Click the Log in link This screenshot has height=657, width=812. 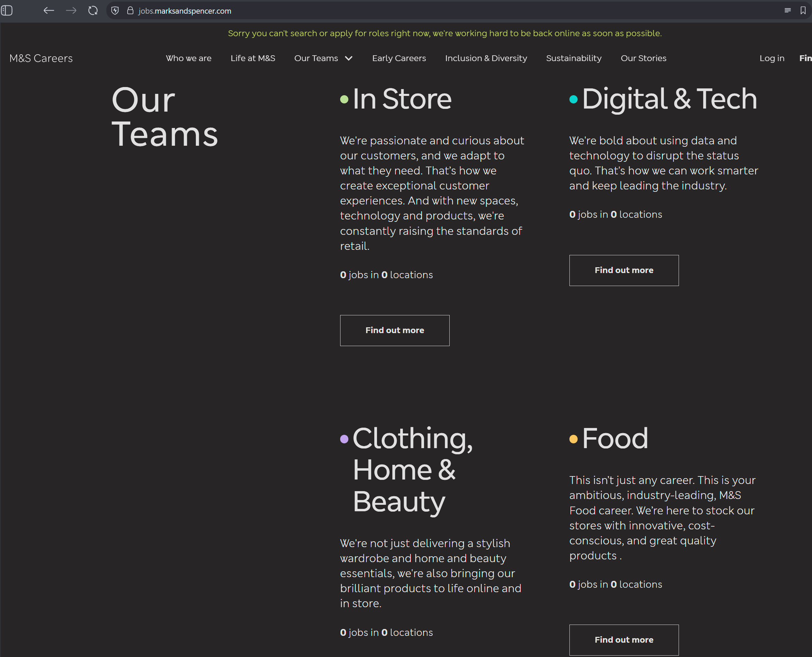(771, 58)
